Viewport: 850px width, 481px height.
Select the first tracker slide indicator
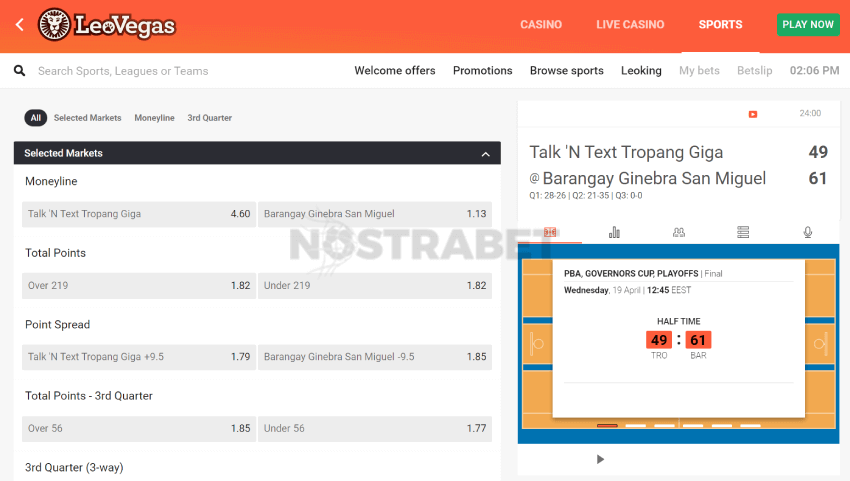tap(607, 426)
